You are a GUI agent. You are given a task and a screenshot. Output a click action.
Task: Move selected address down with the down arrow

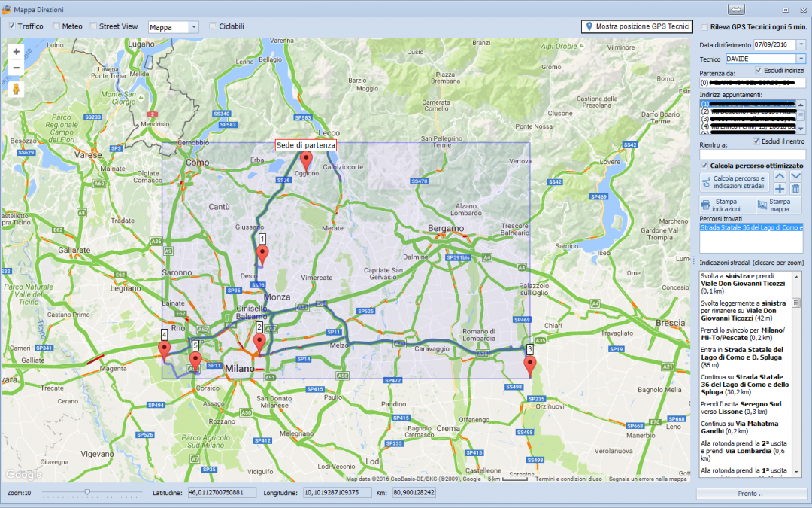click(x=796, y=176)
